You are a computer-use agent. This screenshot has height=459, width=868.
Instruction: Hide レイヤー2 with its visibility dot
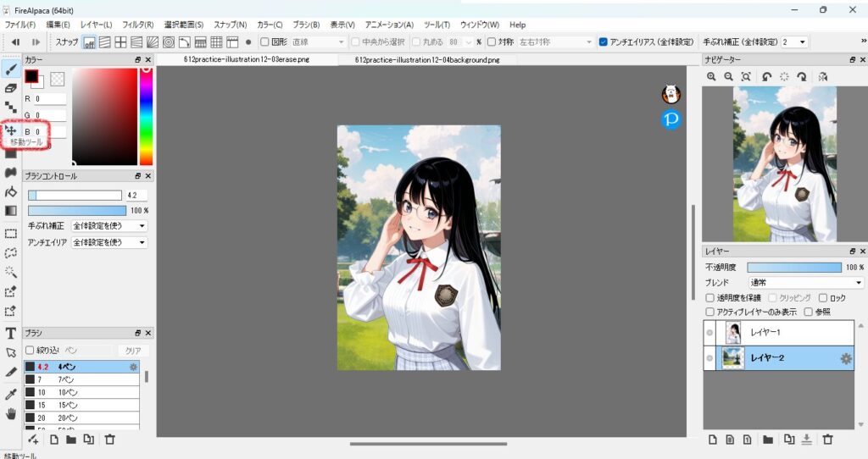point(709,358)
